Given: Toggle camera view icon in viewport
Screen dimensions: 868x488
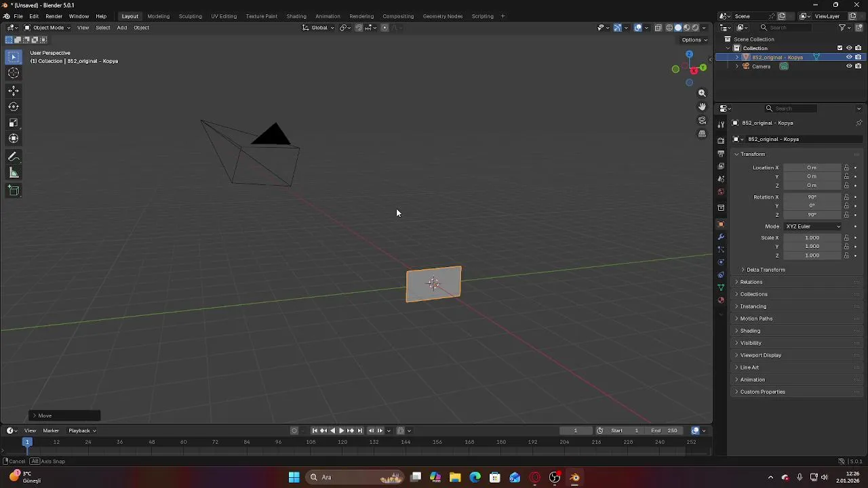Looking at the screenshot, I should click(702, 120).
